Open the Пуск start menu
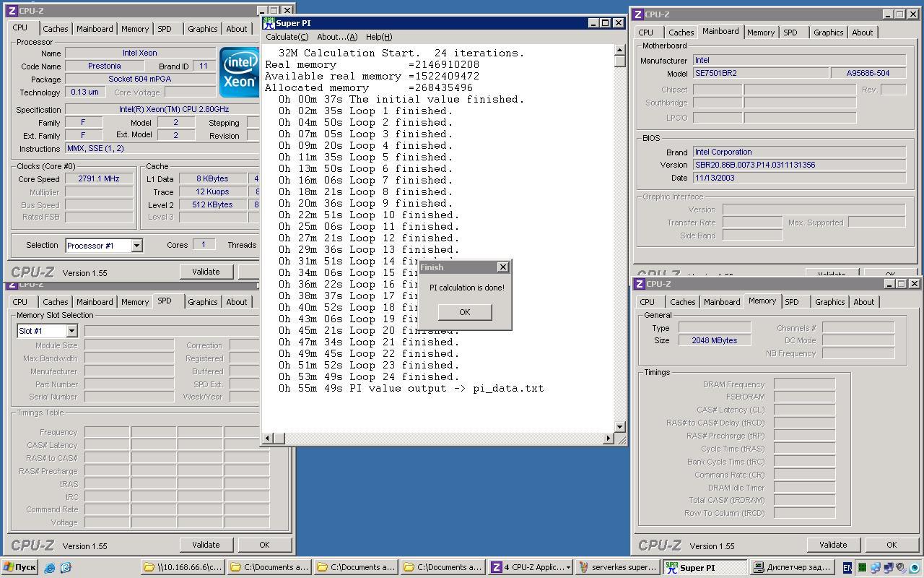This screenshot has width=924, height=578. click(x=19, y=568)
